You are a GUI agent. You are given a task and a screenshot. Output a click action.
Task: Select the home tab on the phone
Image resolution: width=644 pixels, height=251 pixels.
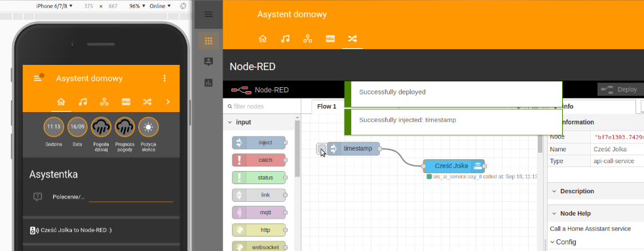61,102
